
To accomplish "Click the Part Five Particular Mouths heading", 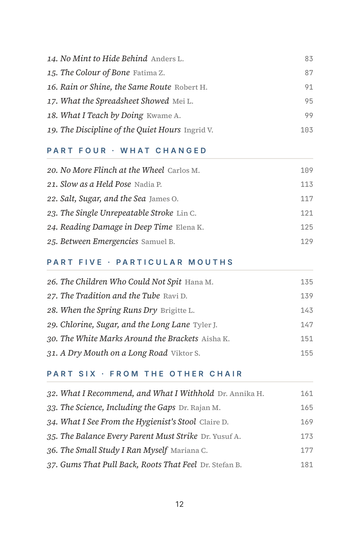I will [x=140, y=262].
